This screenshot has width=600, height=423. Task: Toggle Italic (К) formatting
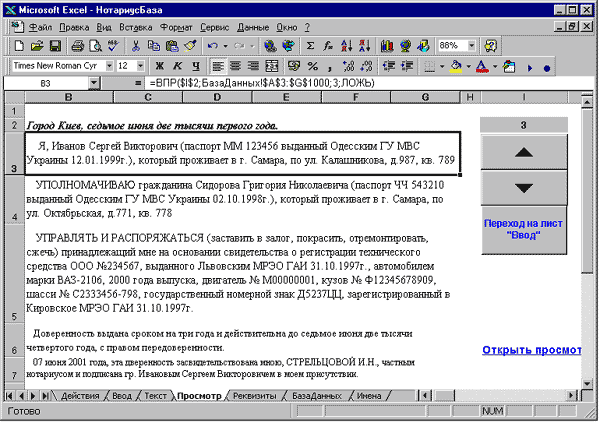coord(178,67)
